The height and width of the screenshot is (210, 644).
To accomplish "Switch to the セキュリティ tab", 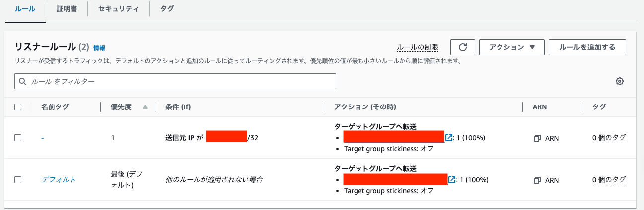I will point(118,9).
